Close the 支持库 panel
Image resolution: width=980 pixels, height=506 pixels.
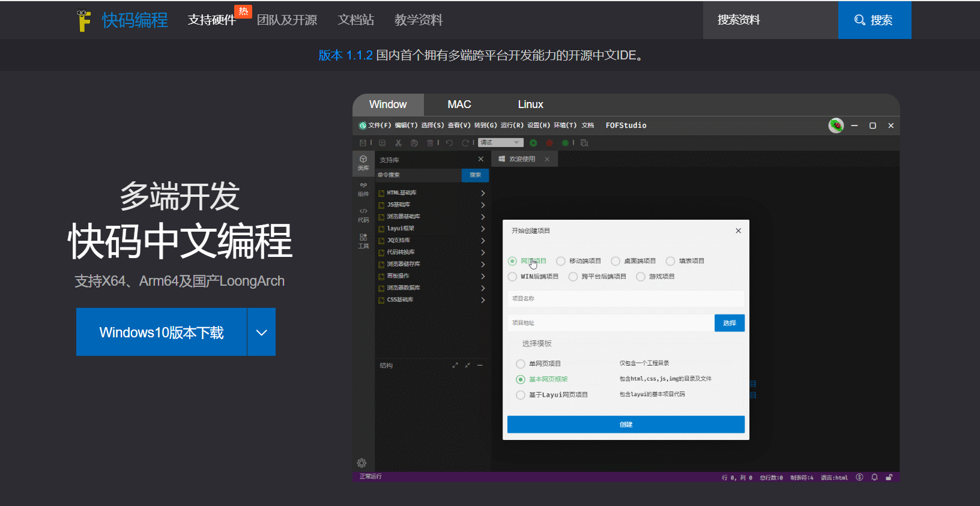pos(480,159)
